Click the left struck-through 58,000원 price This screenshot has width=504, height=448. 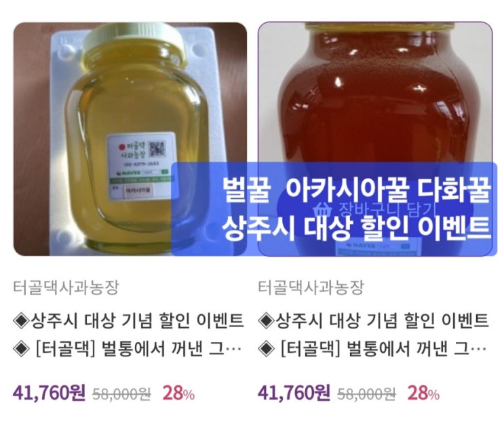(121, 393)
